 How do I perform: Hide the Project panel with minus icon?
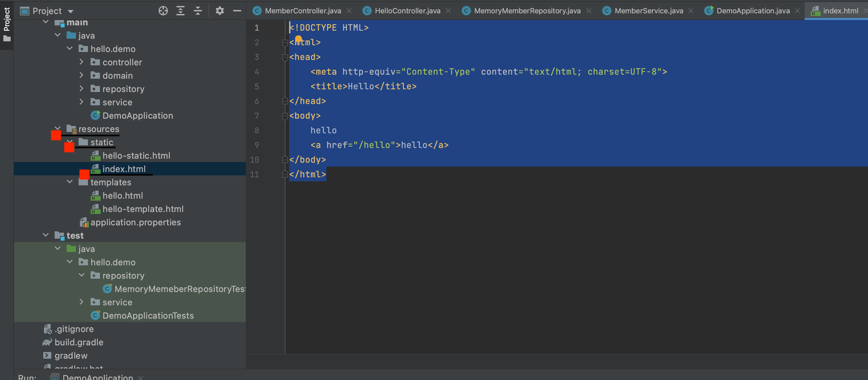pyautogui.click(x=237, y=11)
